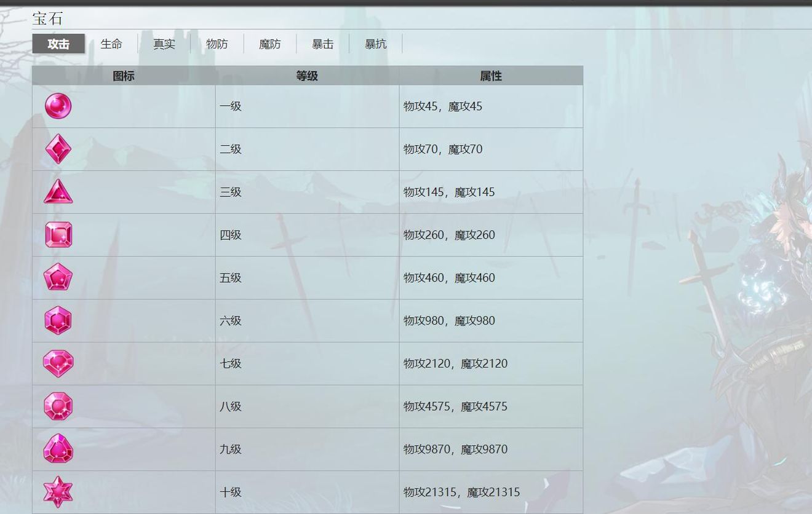The width and height of the screenshot is (812, 514).
Task: Click the 物攻460，魔攻460 attribute text
Action: click(449, 278)
